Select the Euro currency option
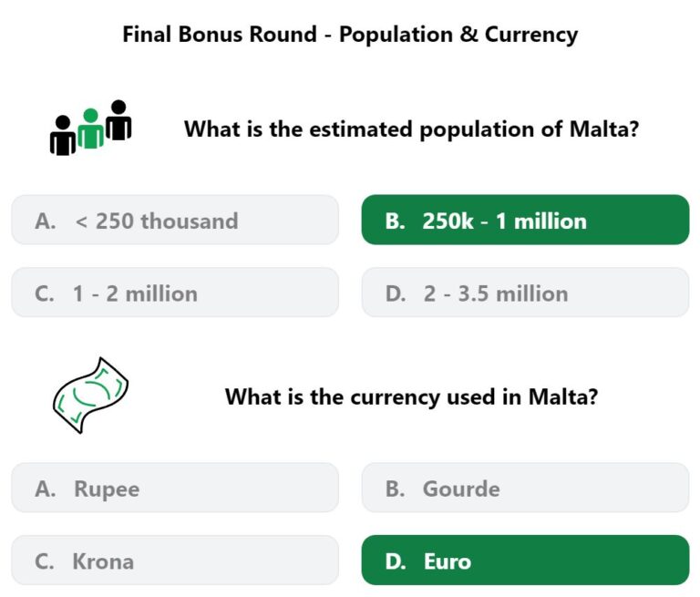The image size is (700, 597). tap(525, 561)
